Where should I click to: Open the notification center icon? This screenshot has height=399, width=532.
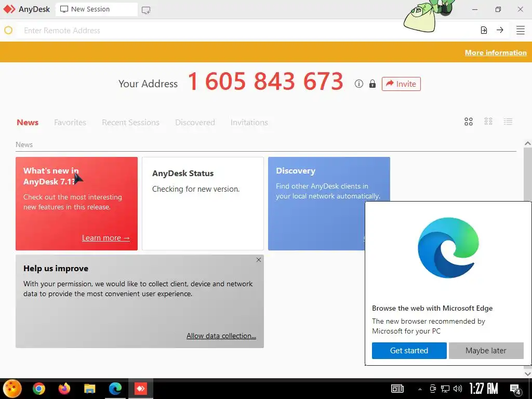pos(515,389)
